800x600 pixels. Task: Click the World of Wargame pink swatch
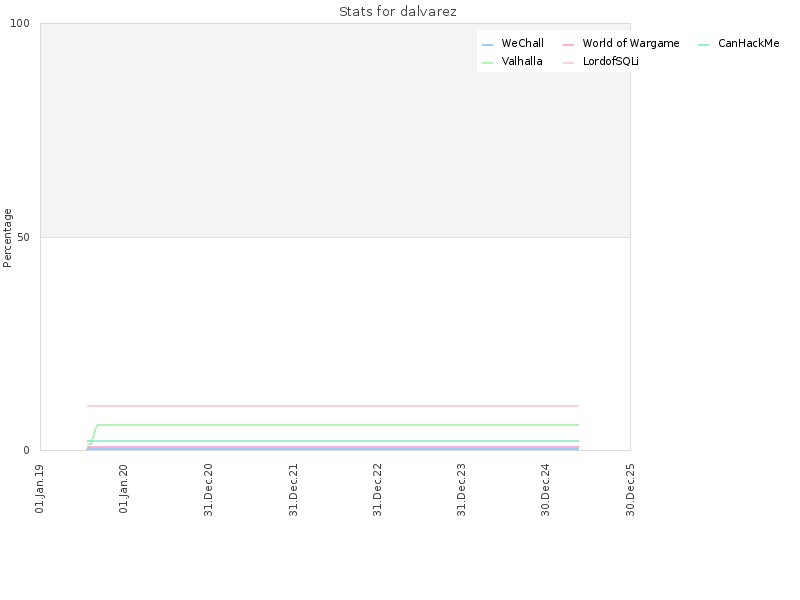point(568,45)
